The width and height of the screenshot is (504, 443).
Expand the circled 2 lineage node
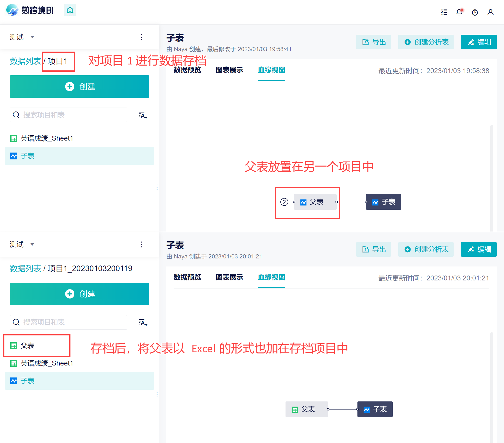(284, 202)
